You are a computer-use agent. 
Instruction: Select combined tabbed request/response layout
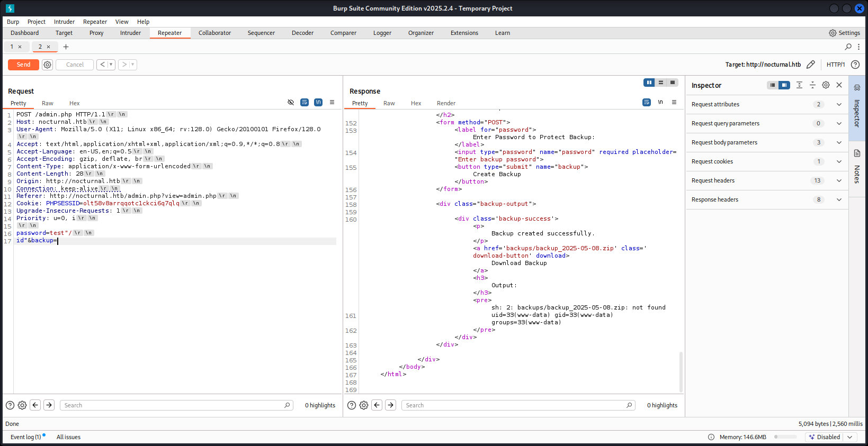[x=673, y=83]
